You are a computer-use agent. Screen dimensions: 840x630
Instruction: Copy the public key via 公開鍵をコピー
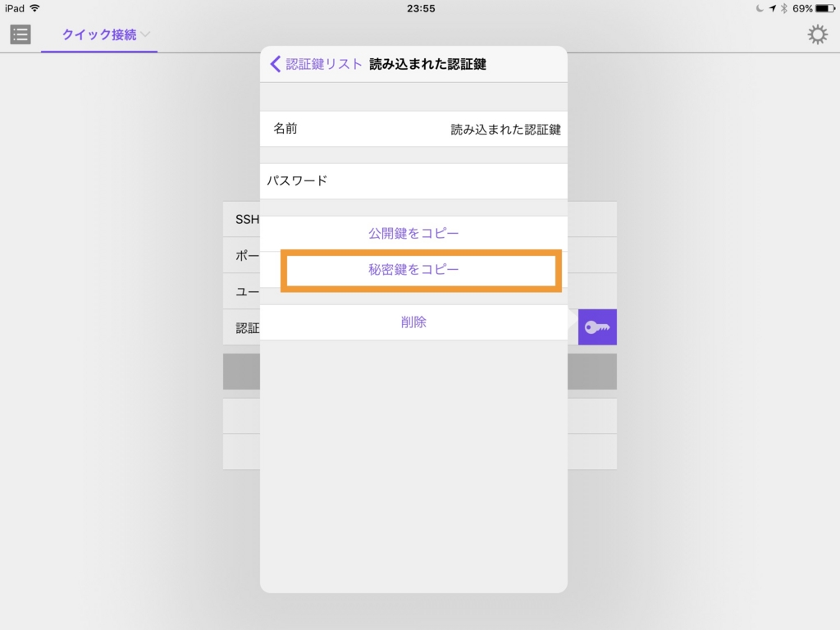[413, 233]
